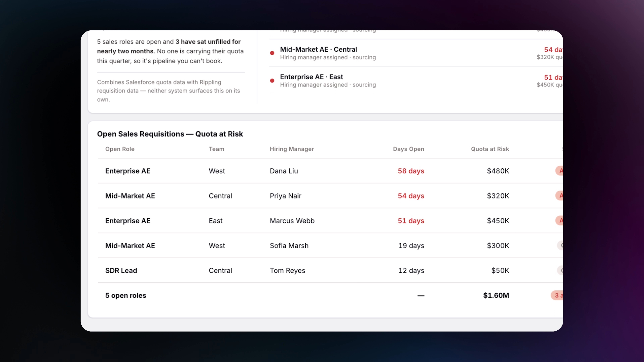Sort by the Hiring Manager column header

(292, 149)
